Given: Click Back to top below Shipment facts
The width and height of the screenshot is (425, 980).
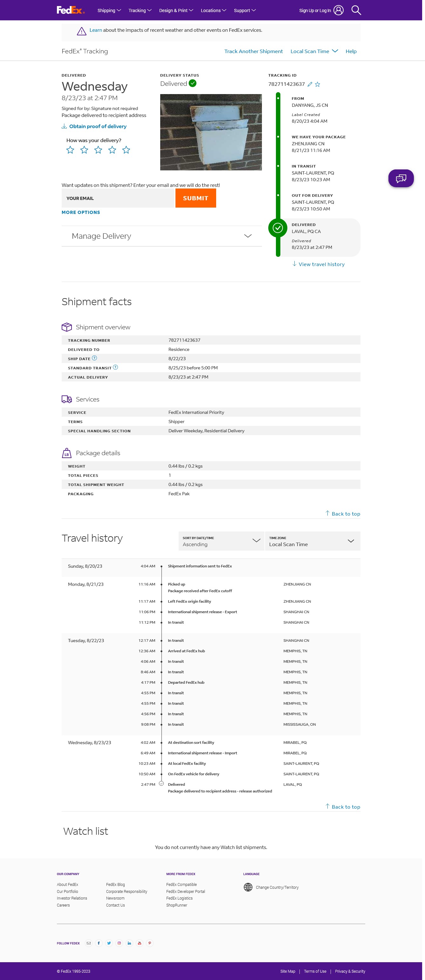Looking at the screenshot, I should [342, 514].
